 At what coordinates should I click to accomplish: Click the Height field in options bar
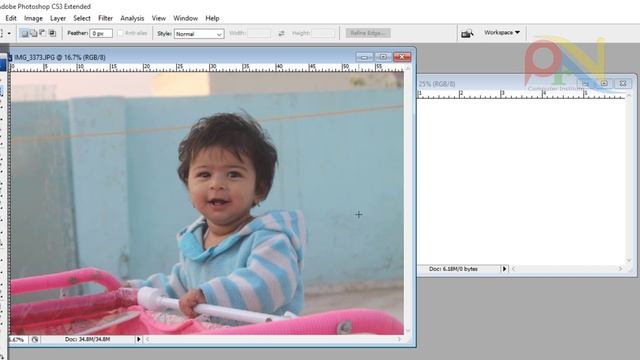pyautogui.click(x=323, y=33)
